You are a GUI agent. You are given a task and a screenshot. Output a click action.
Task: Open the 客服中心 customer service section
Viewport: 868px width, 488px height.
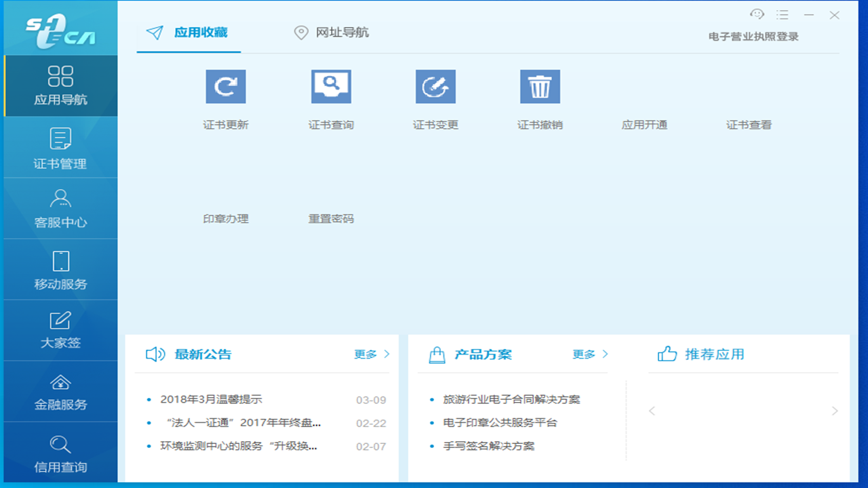60,208
